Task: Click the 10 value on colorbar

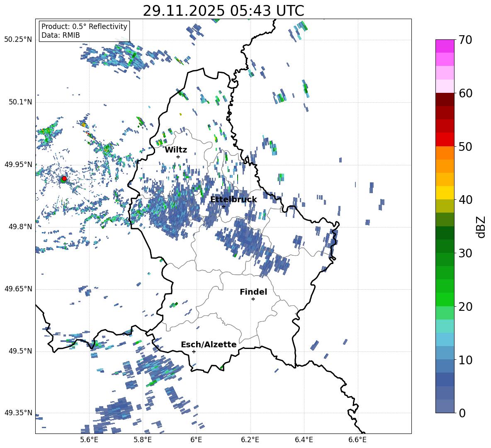Action: click(x=465, y=360)
